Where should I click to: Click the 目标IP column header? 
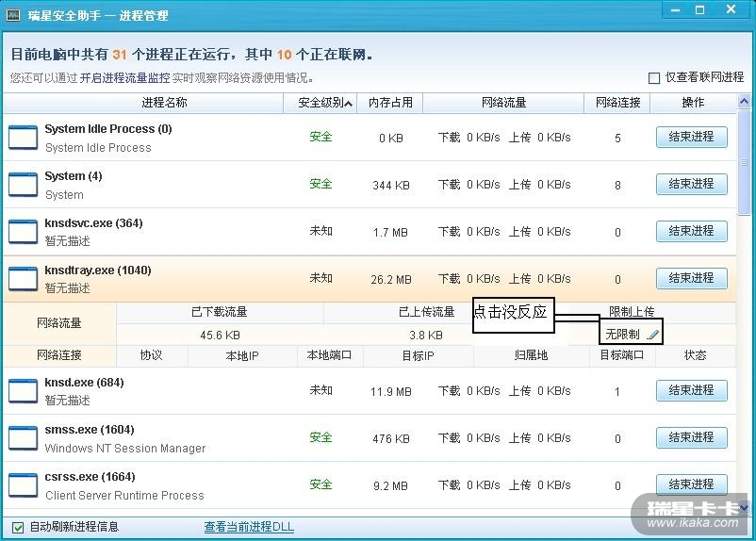(x=418, y=356)
